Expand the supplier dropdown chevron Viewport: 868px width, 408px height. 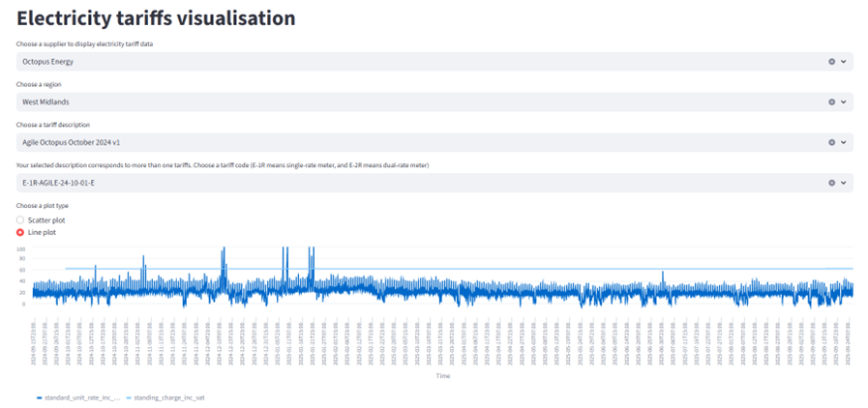tap(844, 61)
